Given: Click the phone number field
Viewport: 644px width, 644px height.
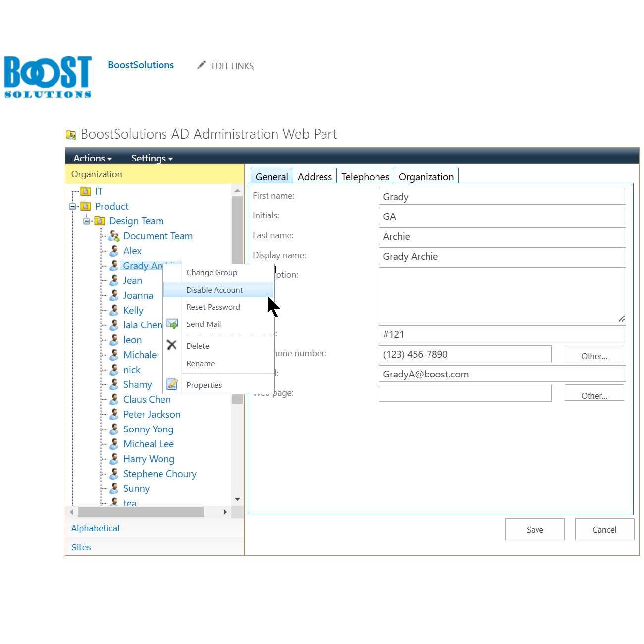Looking at the screenshot, I should point(465,354).
